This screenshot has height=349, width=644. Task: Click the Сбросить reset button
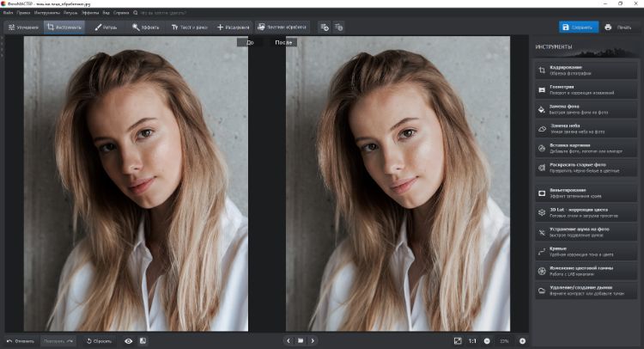pos(99,341)
